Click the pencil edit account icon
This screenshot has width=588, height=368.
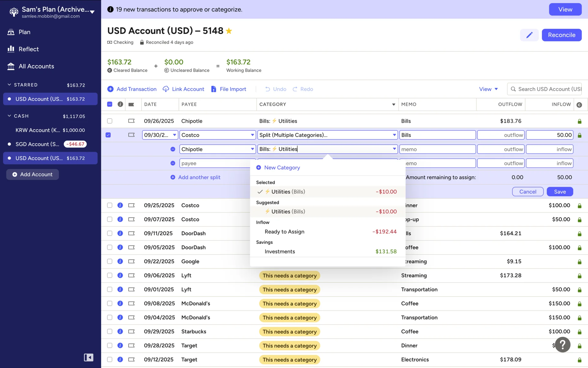coord(529,35)
